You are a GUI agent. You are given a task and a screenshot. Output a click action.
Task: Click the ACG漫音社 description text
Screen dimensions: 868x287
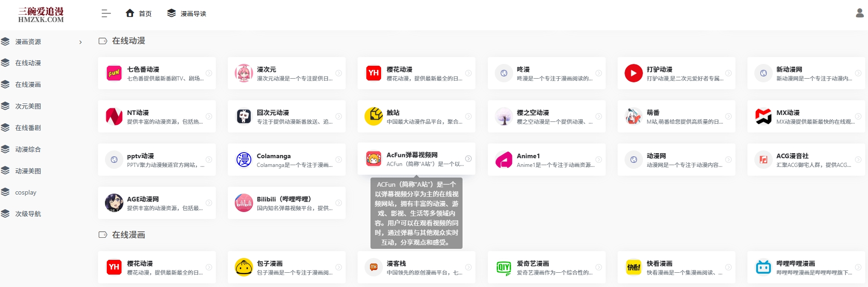pyautogui.click(x=814, y=165)
